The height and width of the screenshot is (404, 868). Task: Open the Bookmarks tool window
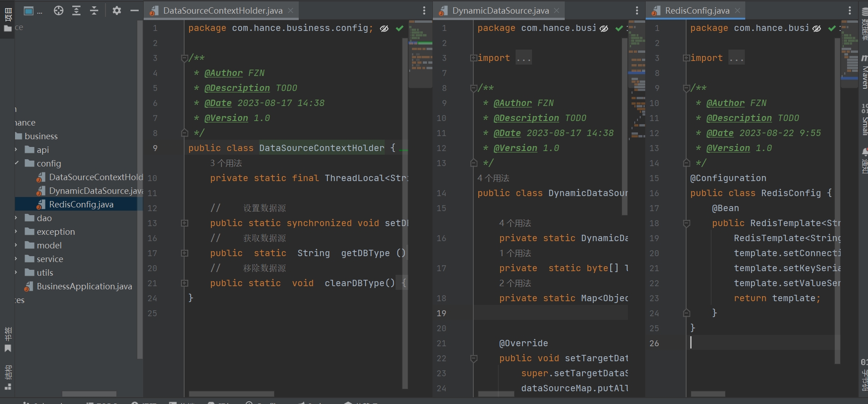pos(8,339)
